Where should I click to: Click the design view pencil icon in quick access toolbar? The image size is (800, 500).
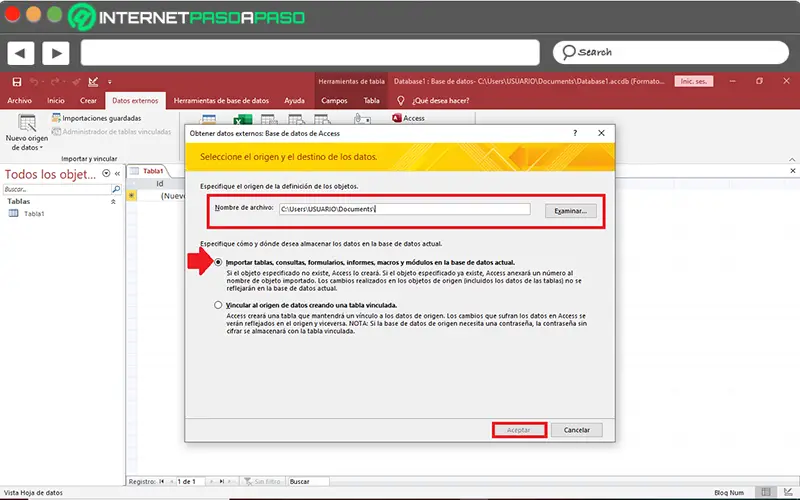(x=93, y=82)
